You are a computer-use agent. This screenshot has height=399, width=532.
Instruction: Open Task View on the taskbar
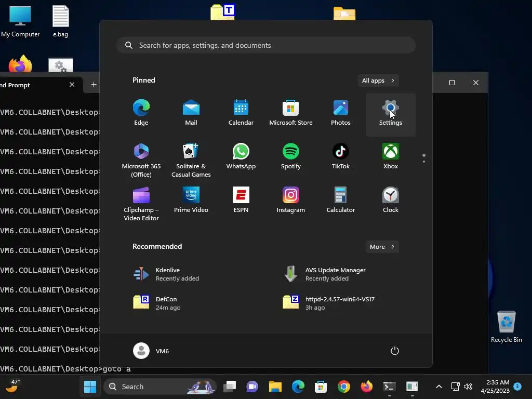pos(230,387)
